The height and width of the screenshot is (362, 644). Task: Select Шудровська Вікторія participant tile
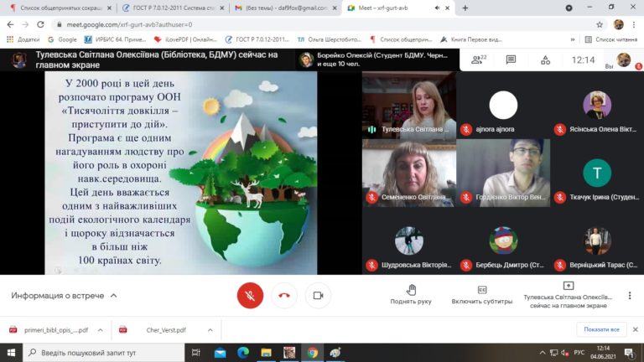tap(409, 241)
